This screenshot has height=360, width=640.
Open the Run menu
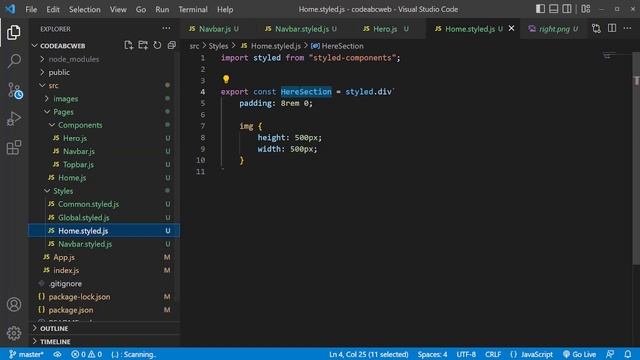tap(162, 9)
